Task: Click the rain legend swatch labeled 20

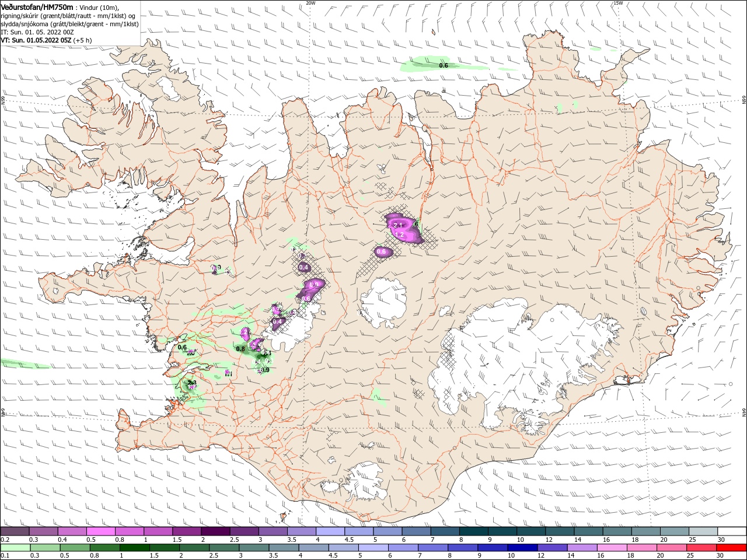Action: point(671,548)
